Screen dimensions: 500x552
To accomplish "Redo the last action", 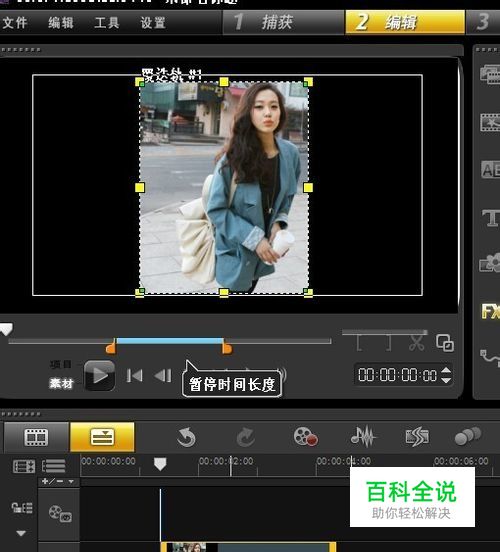I will tap(245, 437).
